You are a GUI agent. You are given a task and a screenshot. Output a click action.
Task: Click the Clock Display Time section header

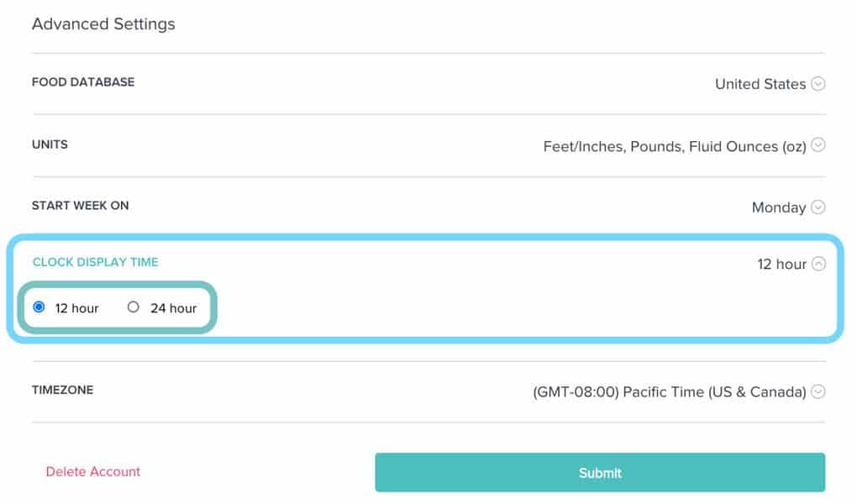click(95, 262)
